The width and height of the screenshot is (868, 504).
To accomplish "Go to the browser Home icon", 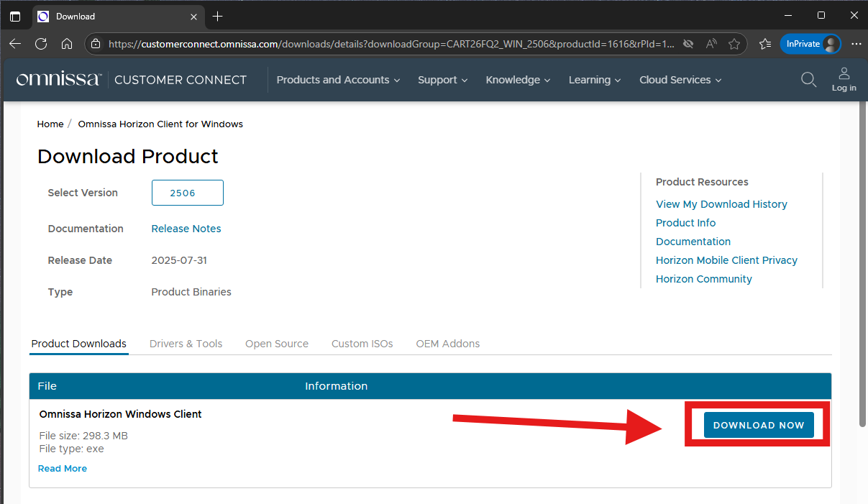I will click(67, 44).
